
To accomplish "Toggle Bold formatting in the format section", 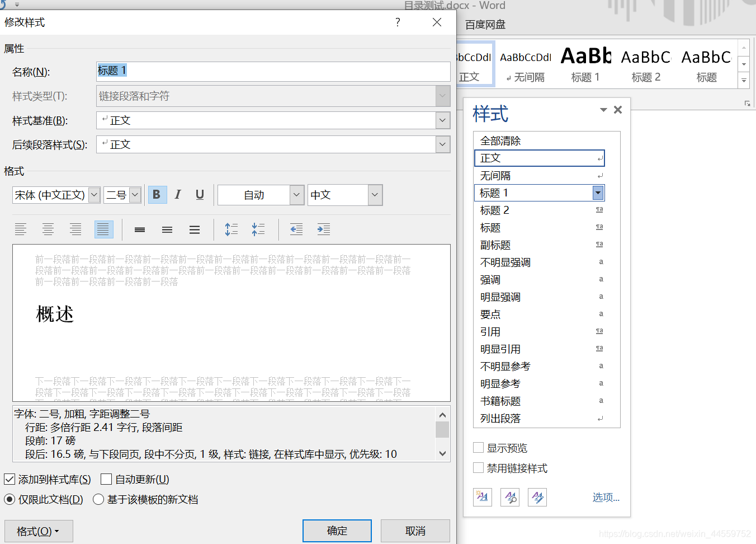I will coord(157,195).
